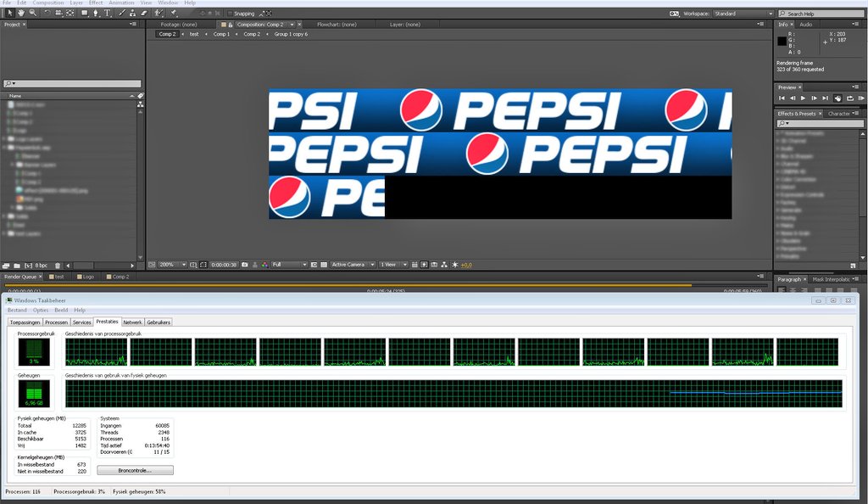The image size is (868, 504).
Task: Click the test breadcrumb in comp navigator
Action: (194, 34)
